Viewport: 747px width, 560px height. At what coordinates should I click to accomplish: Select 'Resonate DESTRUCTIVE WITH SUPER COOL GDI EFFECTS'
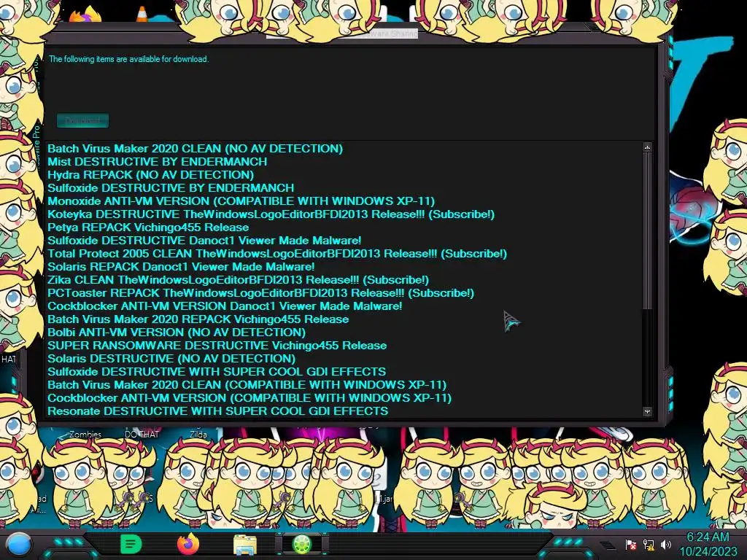pos(217,411)
